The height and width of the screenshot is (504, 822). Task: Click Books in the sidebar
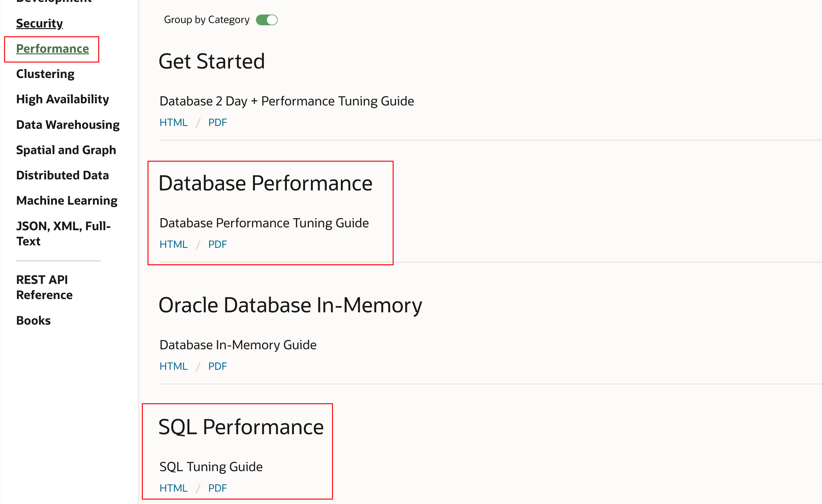click(33, 321)
